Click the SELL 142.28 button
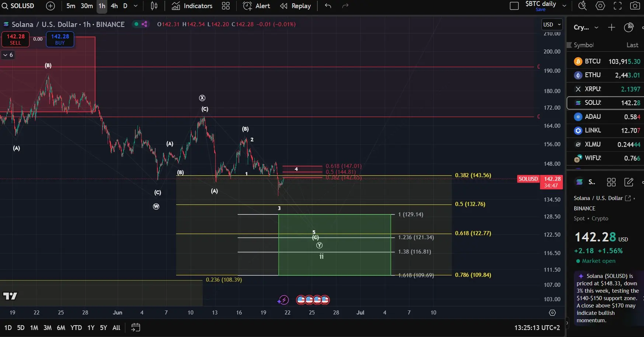644x337 pixels. (x=15, y=39)
